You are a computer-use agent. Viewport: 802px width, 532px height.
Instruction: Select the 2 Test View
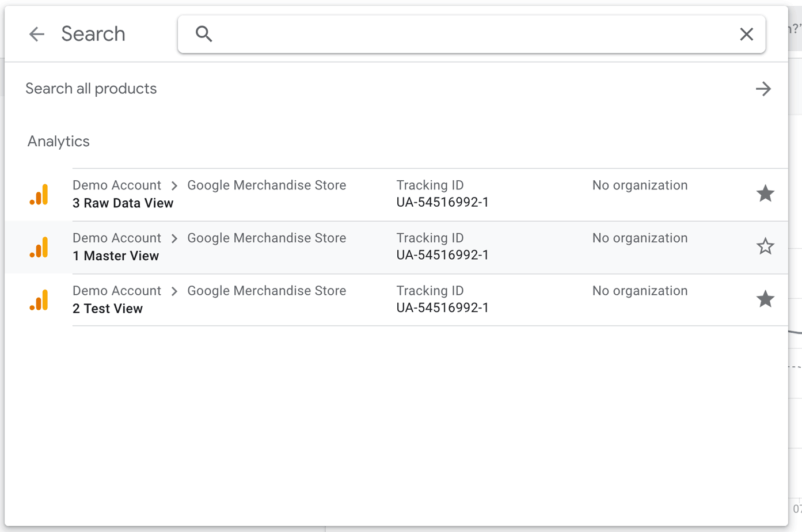(108, 309)
